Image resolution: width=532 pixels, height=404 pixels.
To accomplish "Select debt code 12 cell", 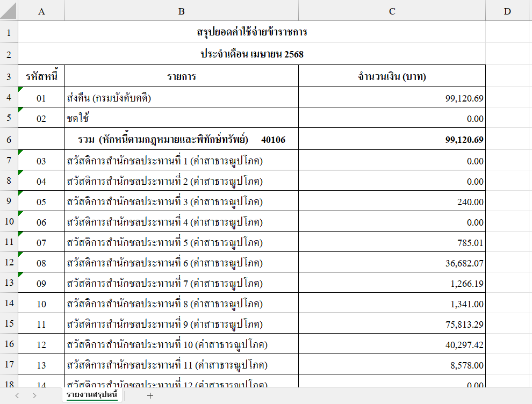I will click(x=41, y=344).
